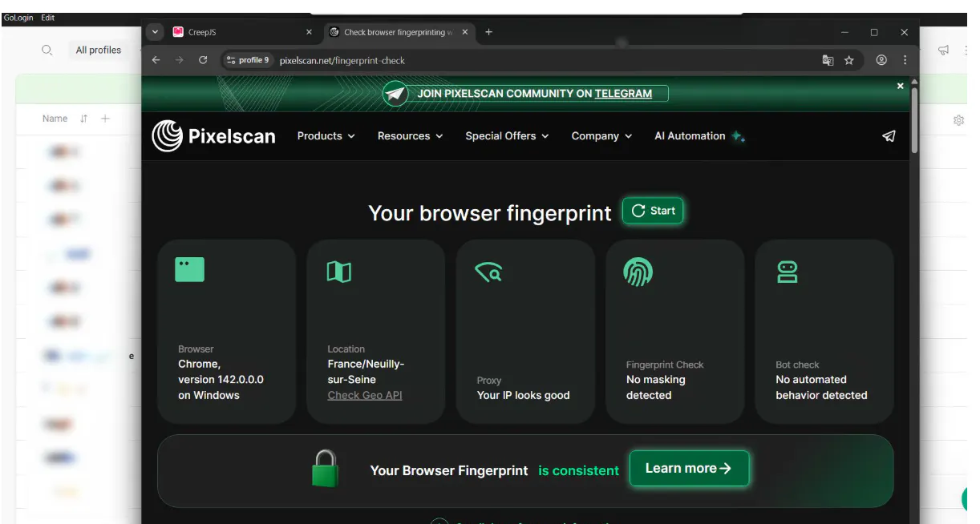Open the browser profile account icon

point(881,60)
